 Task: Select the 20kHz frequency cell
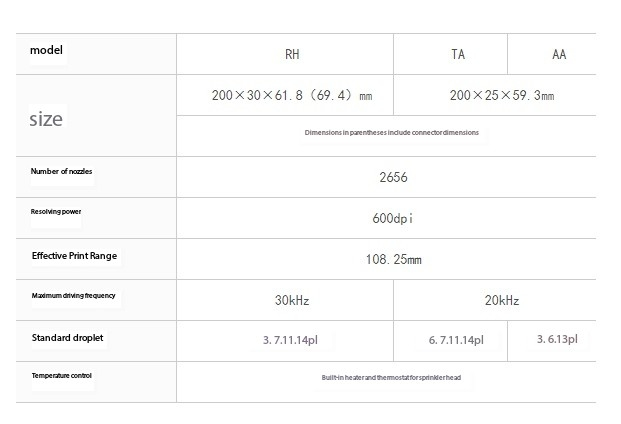coord(502,300)
